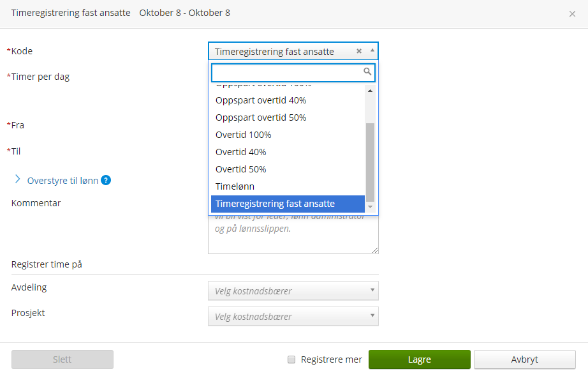
Task: Click the resize grip on the Kommentar textarea
Action: [x=375, y=250]
